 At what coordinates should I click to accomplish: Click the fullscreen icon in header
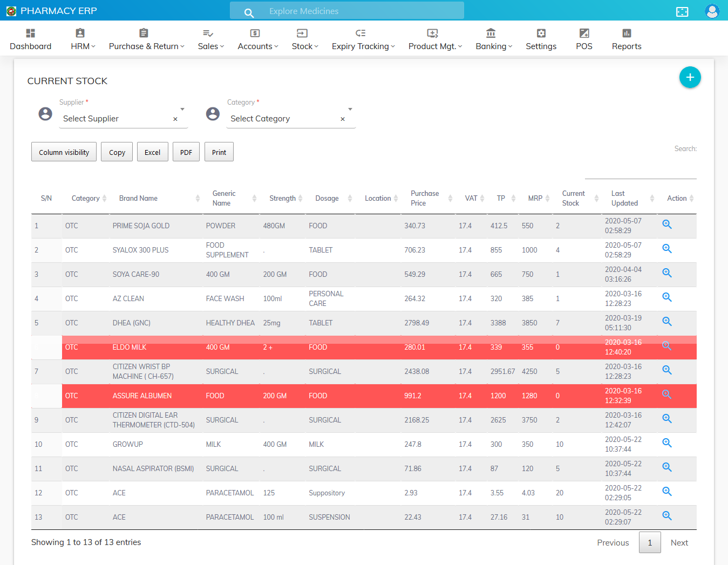(682, 11)
